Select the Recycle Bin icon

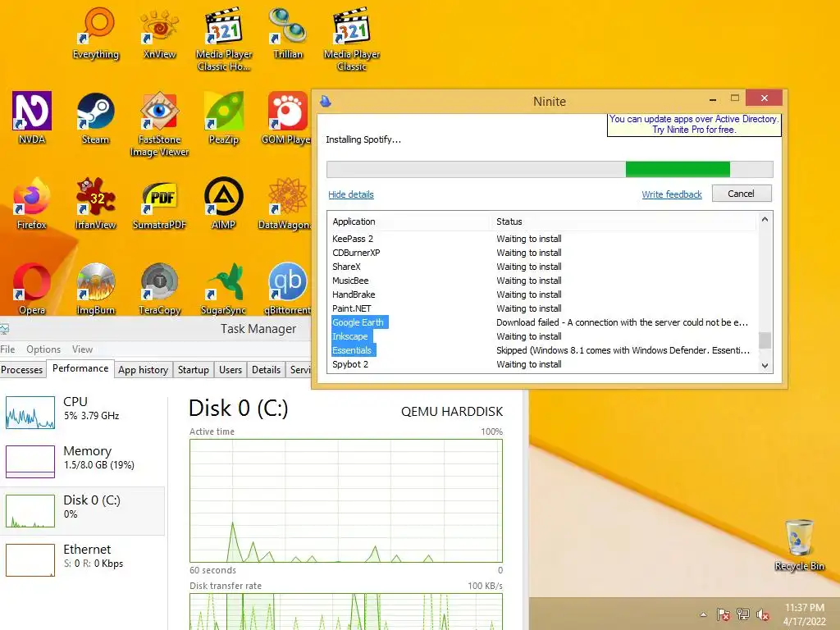[799, 545]
